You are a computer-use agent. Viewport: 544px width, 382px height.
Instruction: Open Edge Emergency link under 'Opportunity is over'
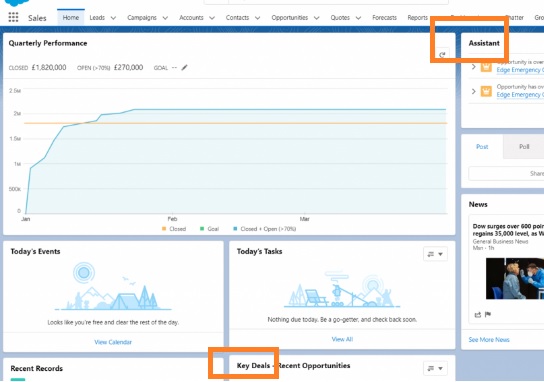[x=520, y=70]
